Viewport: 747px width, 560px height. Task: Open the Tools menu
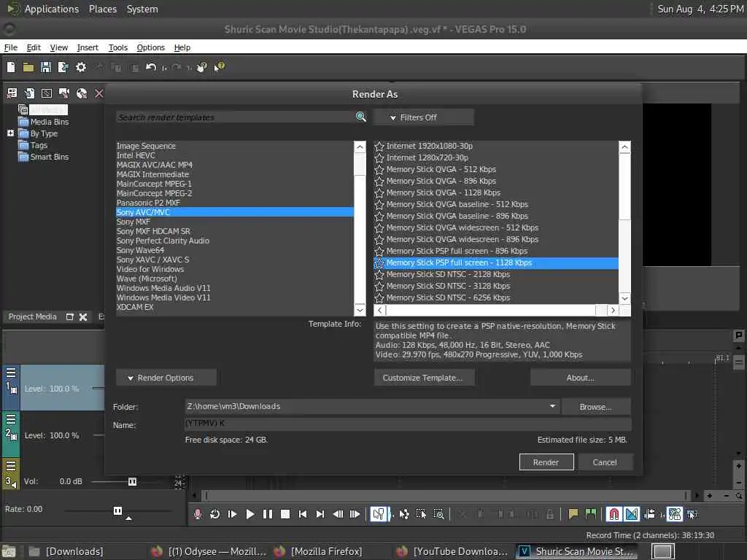click(x=117, y=47)
